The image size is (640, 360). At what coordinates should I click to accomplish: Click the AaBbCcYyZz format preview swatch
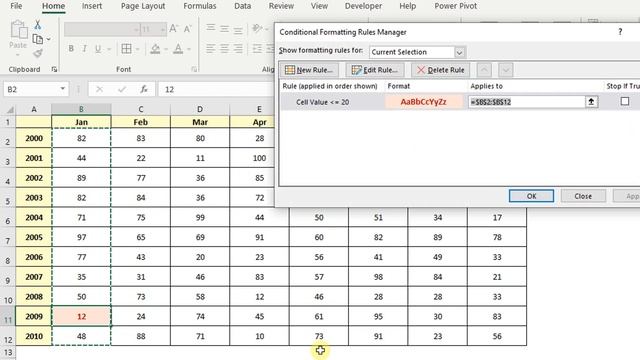[x=424, y=102]
